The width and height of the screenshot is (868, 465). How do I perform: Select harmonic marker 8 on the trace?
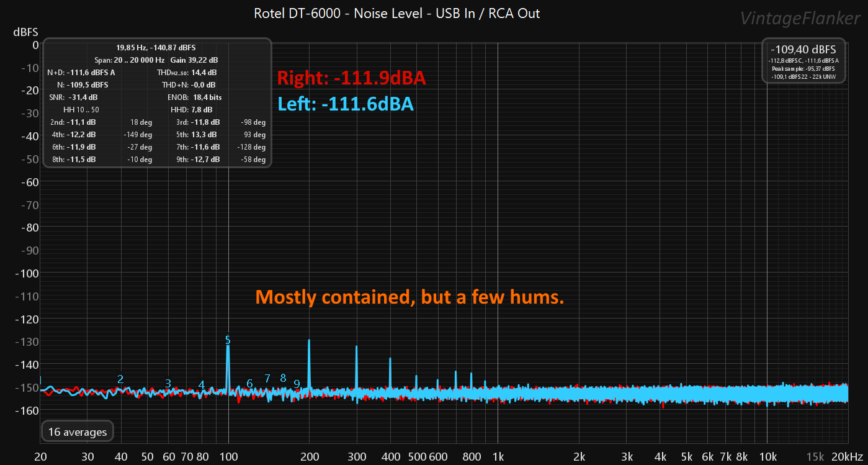pyautogui.click(x=283, y=377)
